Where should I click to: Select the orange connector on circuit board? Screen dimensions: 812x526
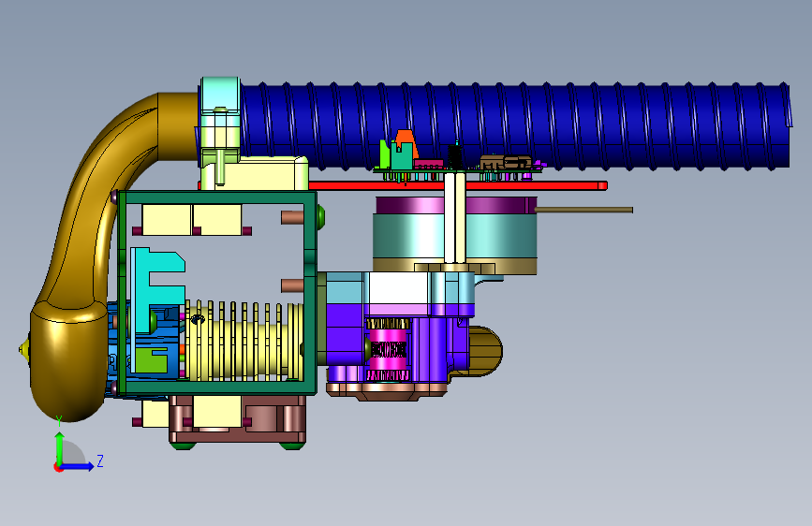pyautogui.click(x=406, y=140)
